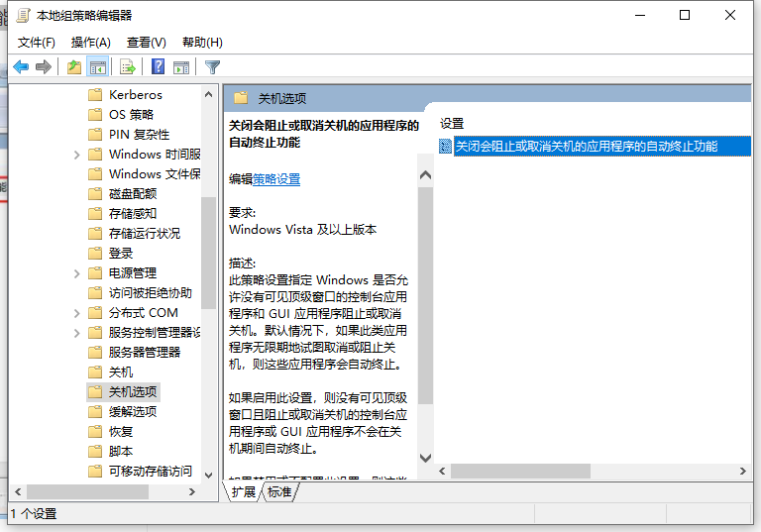Image resolution: width=761 pixels, height=532 pixels.
Task: Select the 关闭会阻止或取消关机 policy setting item
Action: click(585, 147)
